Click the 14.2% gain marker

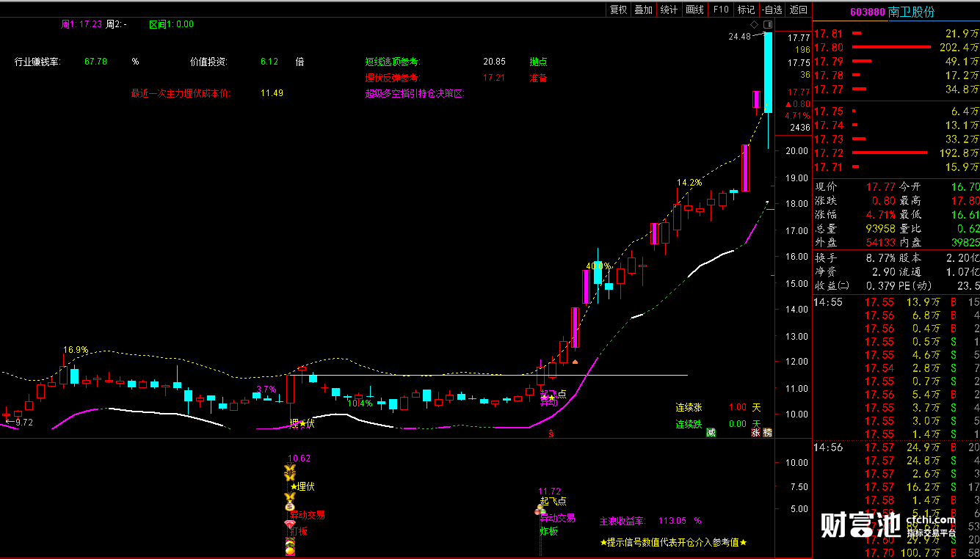pyautogui.click(x=689, y=182)
